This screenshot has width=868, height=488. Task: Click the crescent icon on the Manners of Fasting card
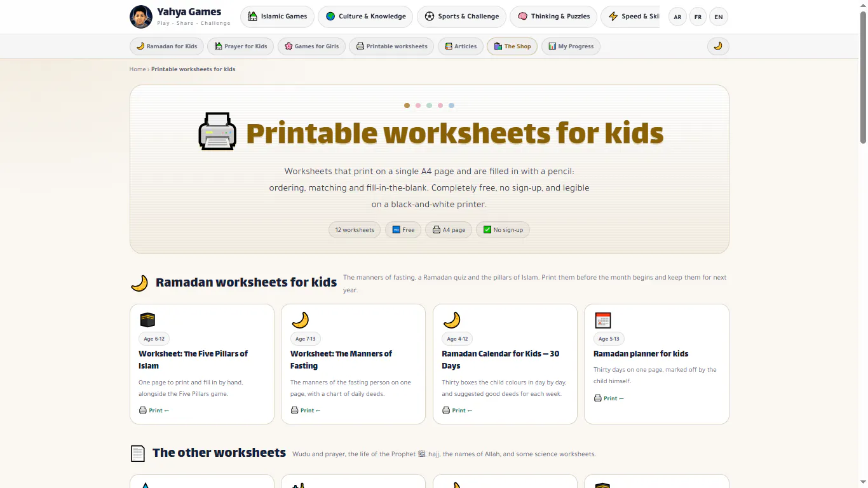point(300,320)
